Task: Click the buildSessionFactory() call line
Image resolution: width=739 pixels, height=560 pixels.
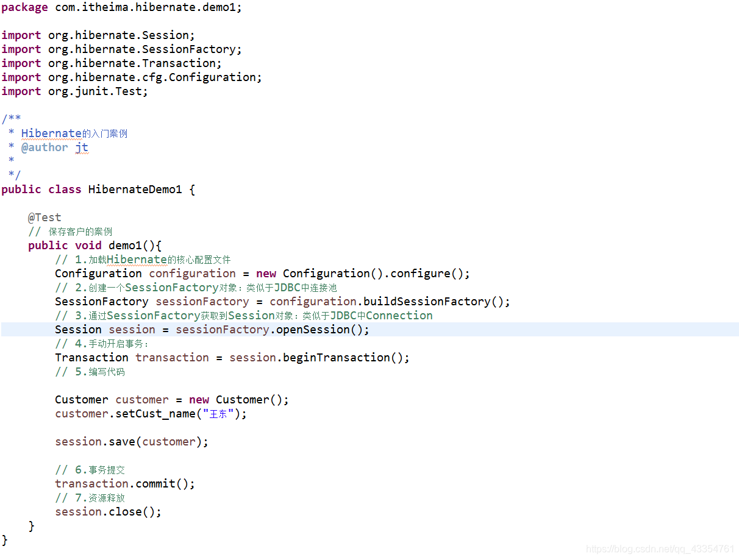Action: tap(282, 302)
